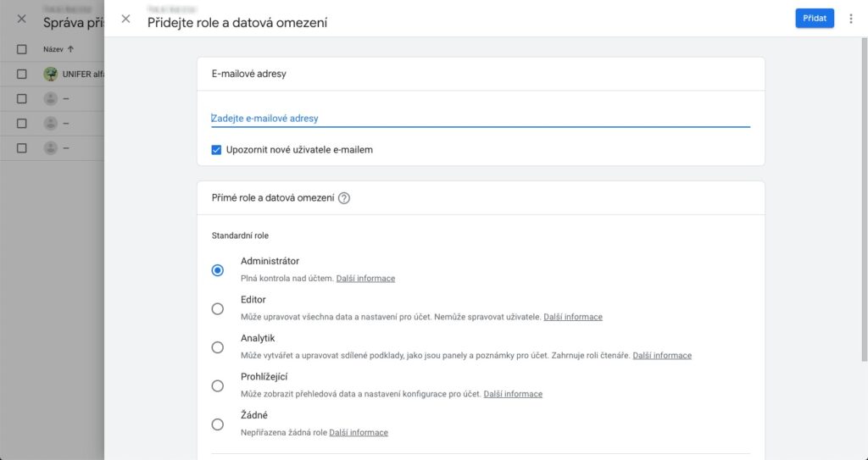Open Další informace link under Administrátor
868x460 pixels.
tap(365, 279)
